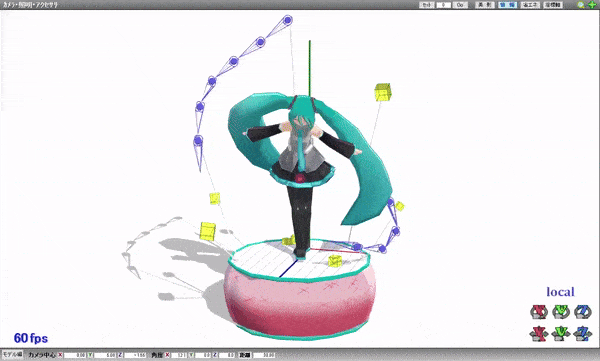Toggle the 座標軸 coordinate axis button
This screenshot has width=600, height=361.
click(553, 5)
